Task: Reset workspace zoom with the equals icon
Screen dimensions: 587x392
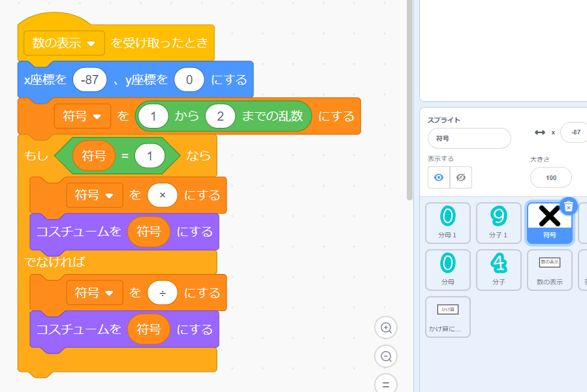Action: click(x=386, y=384)
